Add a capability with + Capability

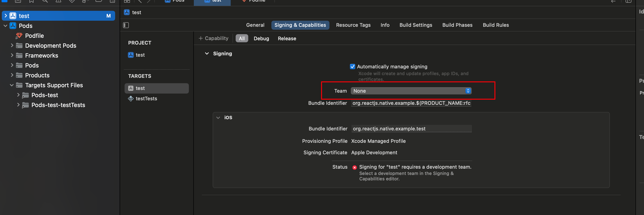point(213,38)
